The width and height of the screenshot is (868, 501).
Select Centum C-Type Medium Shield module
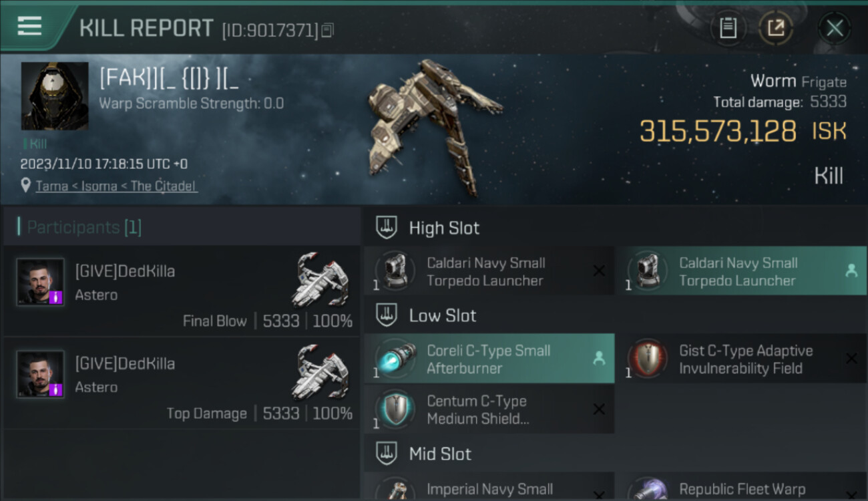(489, 409)
